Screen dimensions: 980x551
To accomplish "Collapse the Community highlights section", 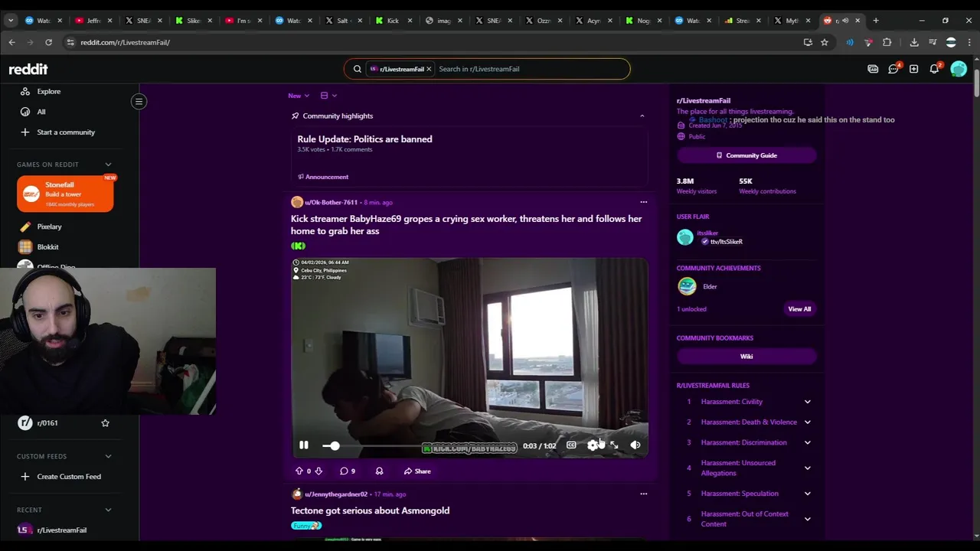I will tap(642, 116).
